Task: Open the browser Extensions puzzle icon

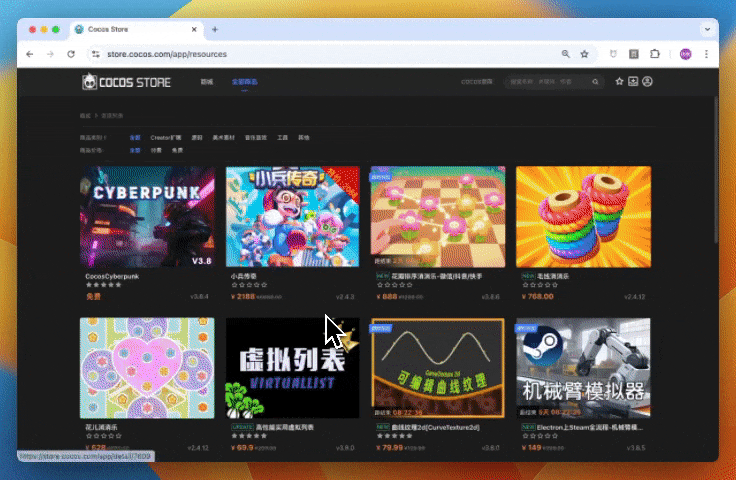Action: 654,54
